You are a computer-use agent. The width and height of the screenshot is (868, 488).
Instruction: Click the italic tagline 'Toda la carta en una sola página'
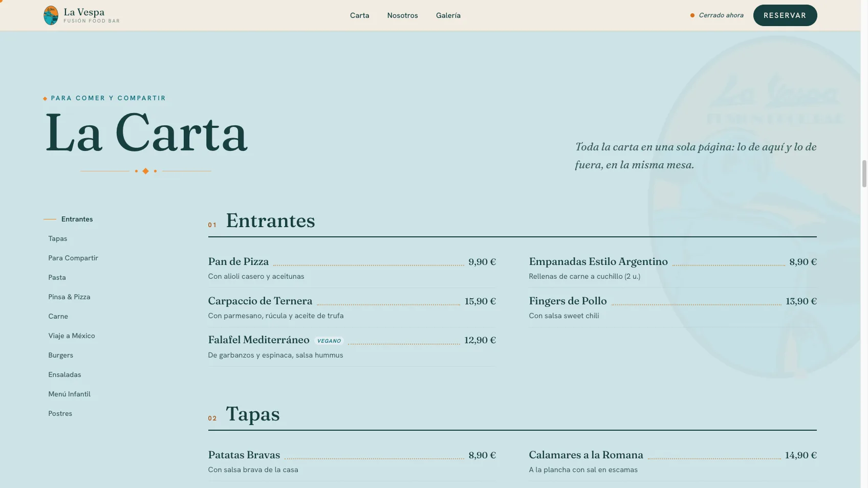(696, 156)
